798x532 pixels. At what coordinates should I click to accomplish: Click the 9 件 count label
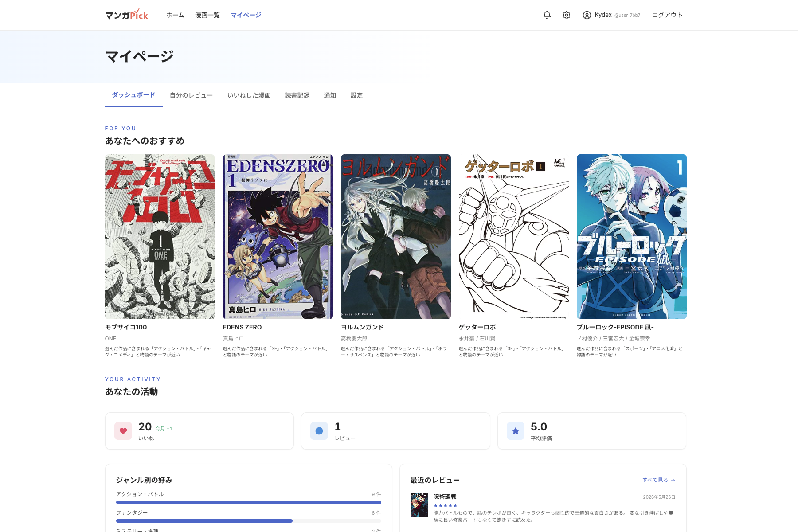(376, 494)
